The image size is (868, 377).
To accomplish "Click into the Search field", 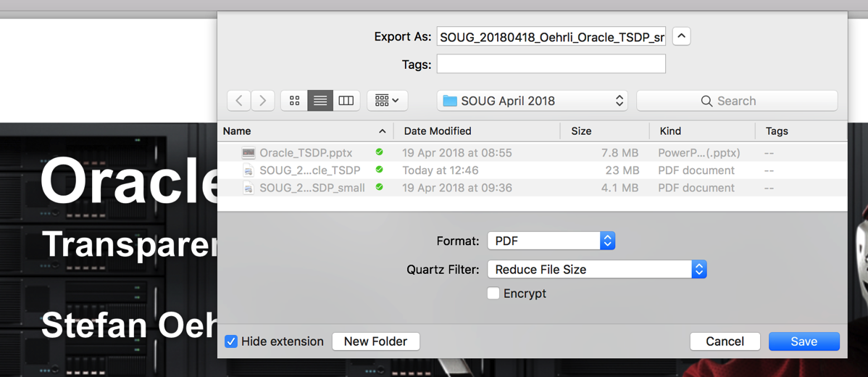I will [737, 101].
